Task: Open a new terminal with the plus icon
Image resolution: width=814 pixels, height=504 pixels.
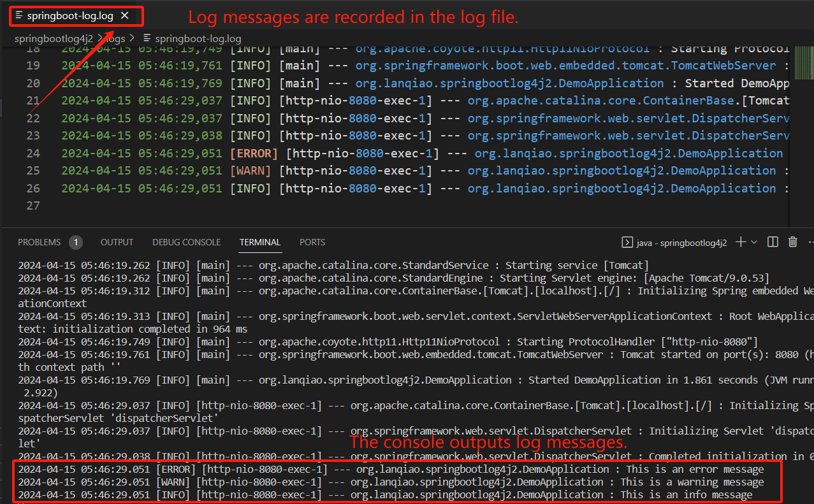Action: coord(741,241)
